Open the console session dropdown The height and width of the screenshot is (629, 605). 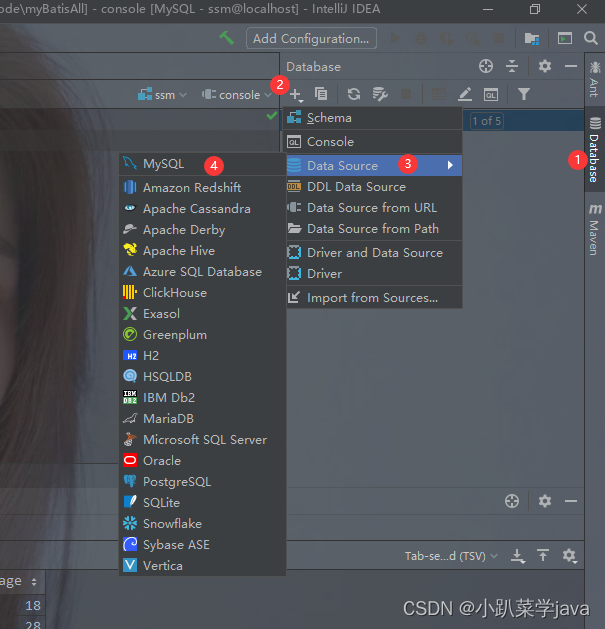[x=237, y=95]
